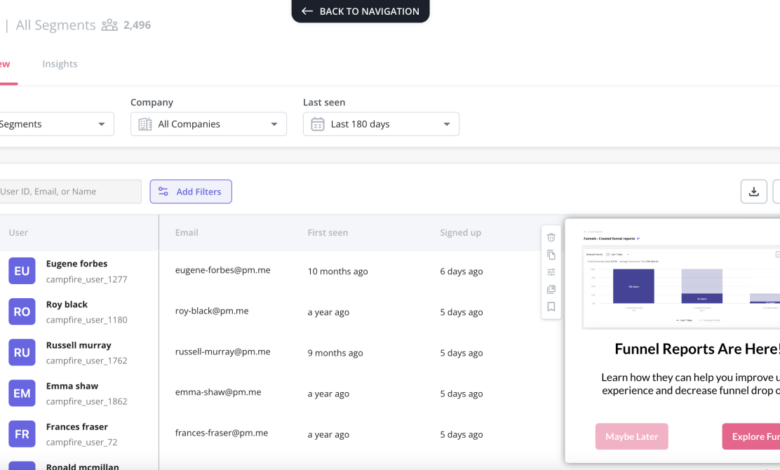Sort by the First seen column header

click(x=328, y=233)
